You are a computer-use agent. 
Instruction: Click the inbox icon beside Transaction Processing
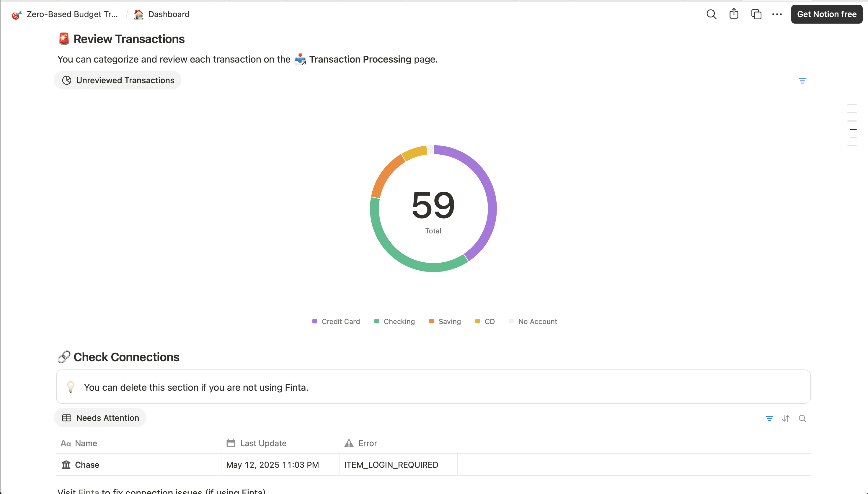300,59
